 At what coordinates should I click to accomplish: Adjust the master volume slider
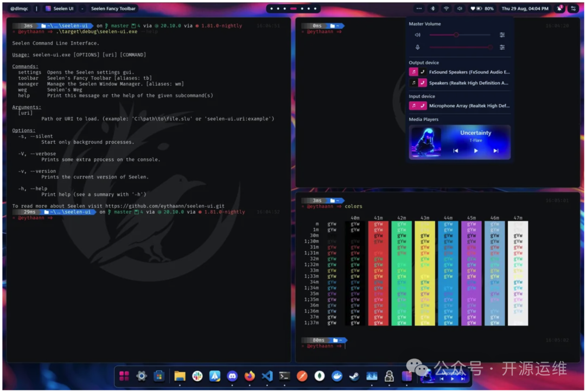click(x=460, y=35)
